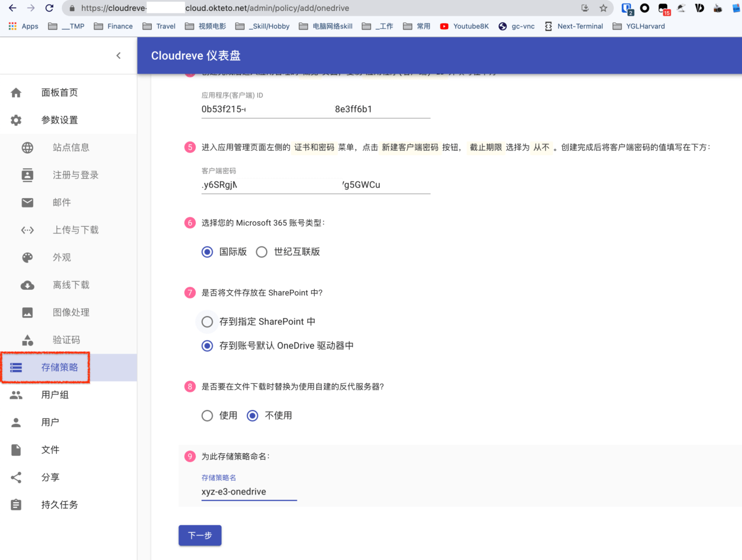The image size is (742, 560).
Task: Choose 存到指定 SharePoint 中 option
Action: tap(208, 322)
